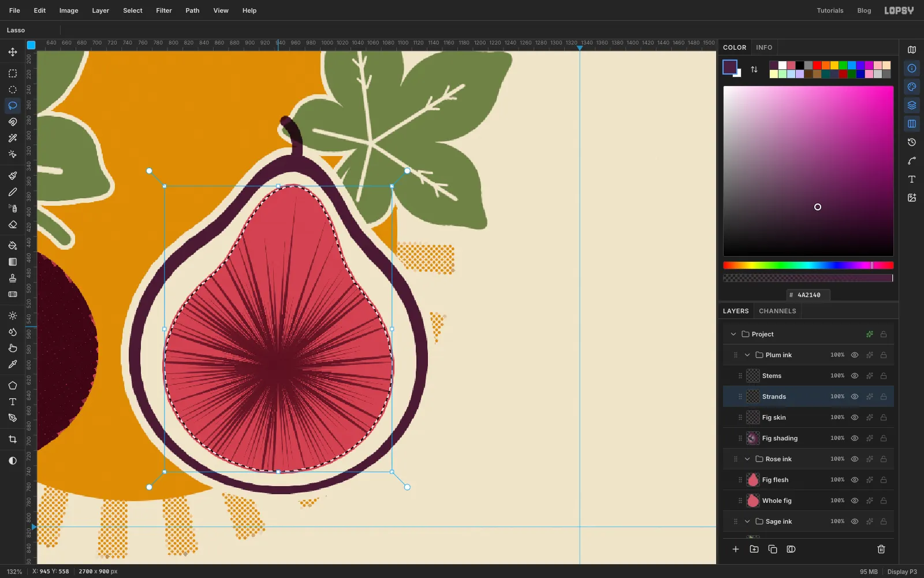
Task: Lock the Whole fig layer
Action: [x=884, y=501]
